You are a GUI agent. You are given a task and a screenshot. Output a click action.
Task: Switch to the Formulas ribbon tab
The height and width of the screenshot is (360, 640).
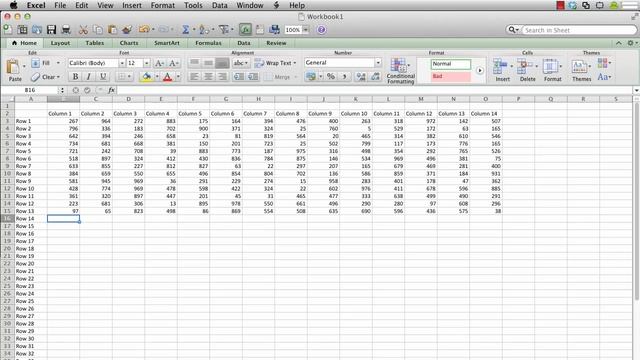[208, 43]
